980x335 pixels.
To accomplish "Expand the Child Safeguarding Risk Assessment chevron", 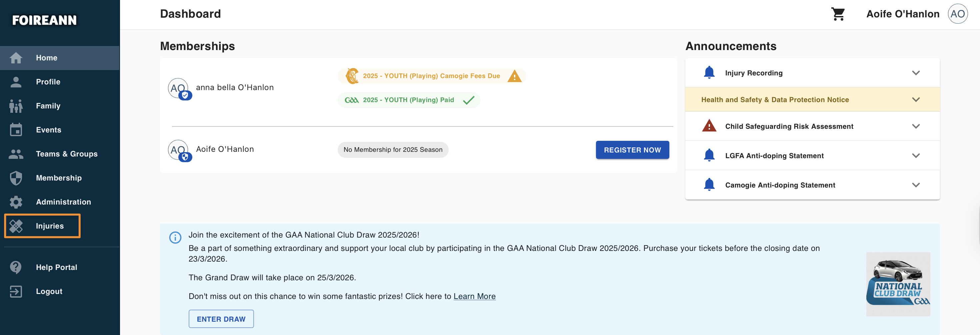I will pyautogui.click(x=916, y=126).
